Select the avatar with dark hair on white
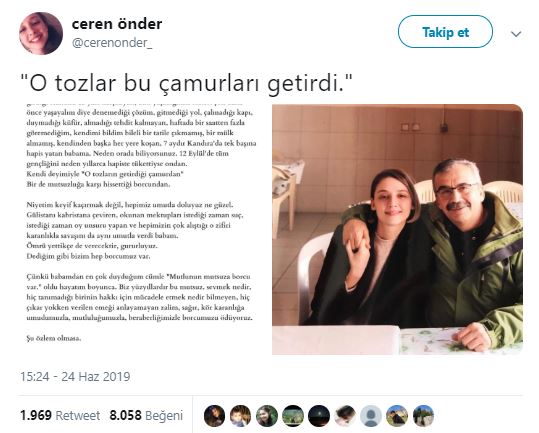539x433 pixels. tap(345, 416)
